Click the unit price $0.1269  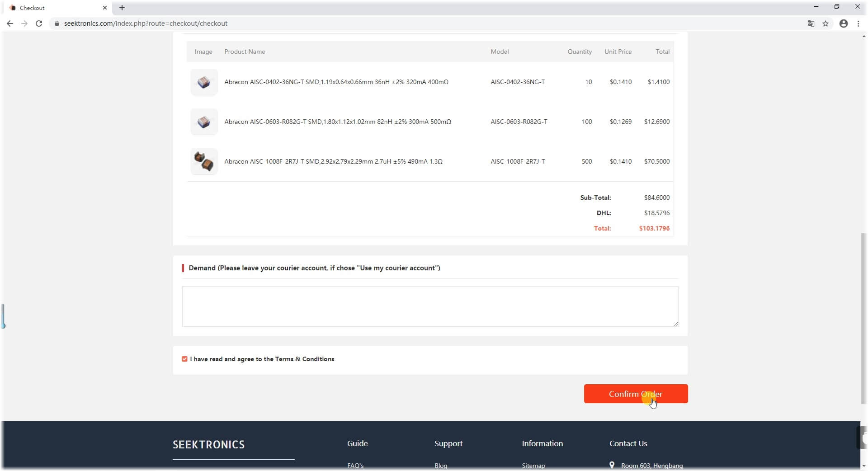click(x=621, y=122)
